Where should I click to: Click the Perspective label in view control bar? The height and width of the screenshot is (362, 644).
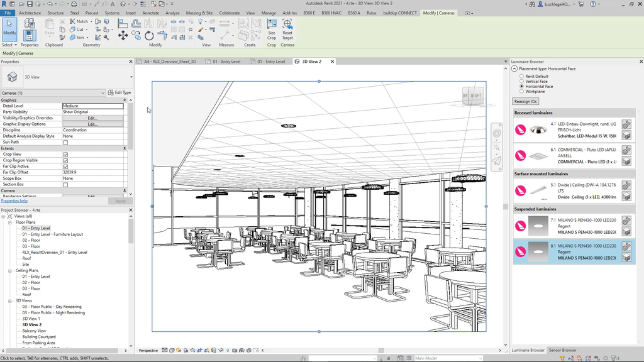[x=148, y=351]
